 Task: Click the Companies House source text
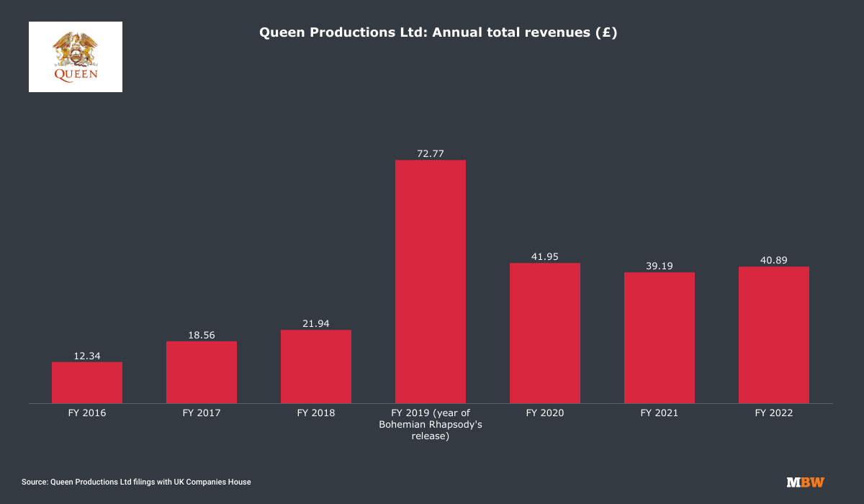tap(136, 482)
